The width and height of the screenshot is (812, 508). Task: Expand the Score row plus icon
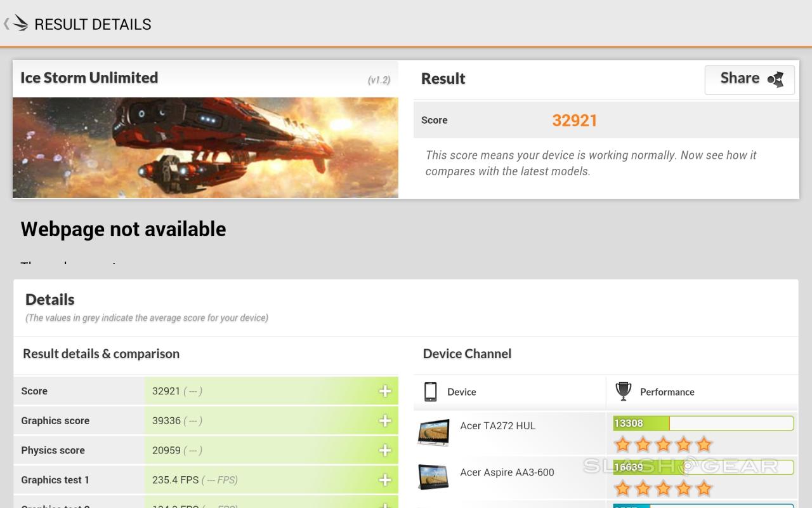(385, 391)
